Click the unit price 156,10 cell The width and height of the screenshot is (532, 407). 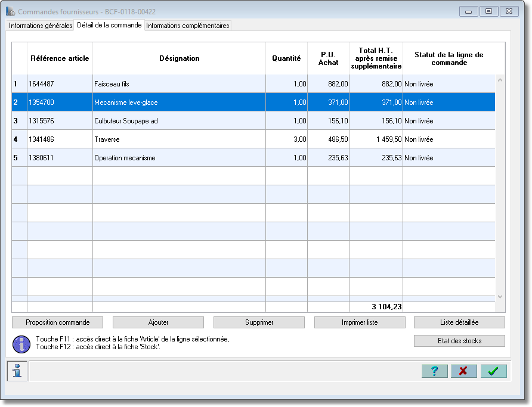328,120
